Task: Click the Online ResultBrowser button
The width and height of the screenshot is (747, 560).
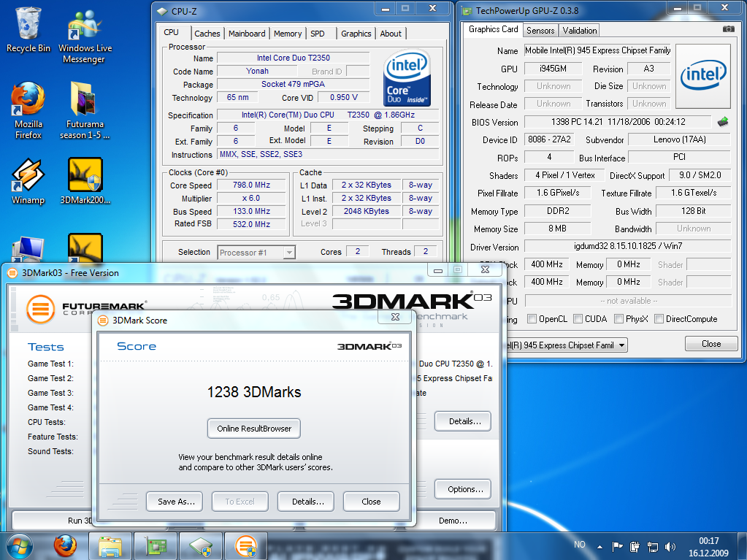Action: pos(254,429)
